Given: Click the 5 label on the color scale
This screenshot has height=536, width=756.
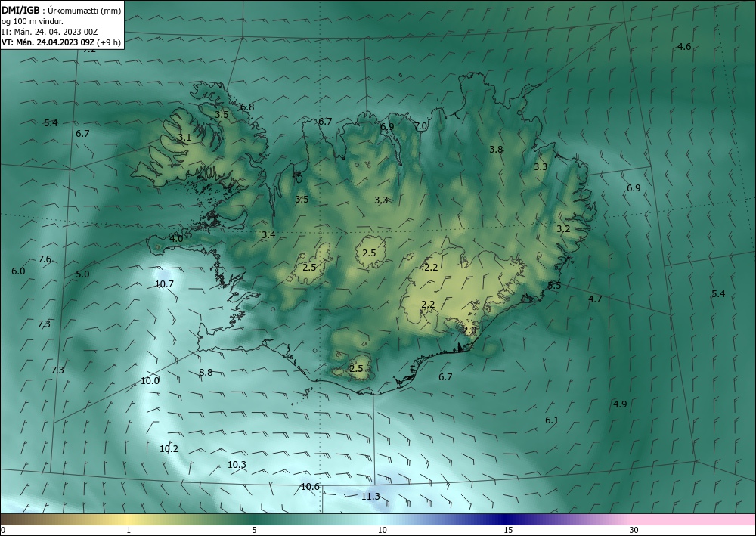Looking at the screenshot, I should click(254, 530).
